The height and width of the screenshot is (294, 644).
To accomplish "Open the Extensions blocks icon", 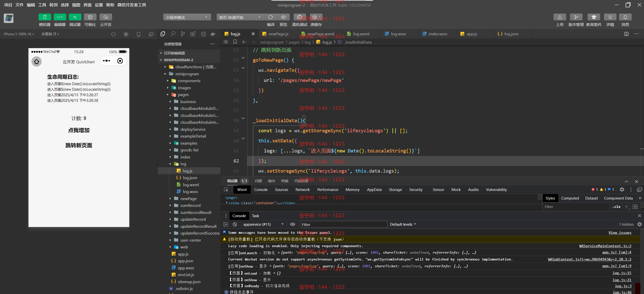I will click(193, 34).
